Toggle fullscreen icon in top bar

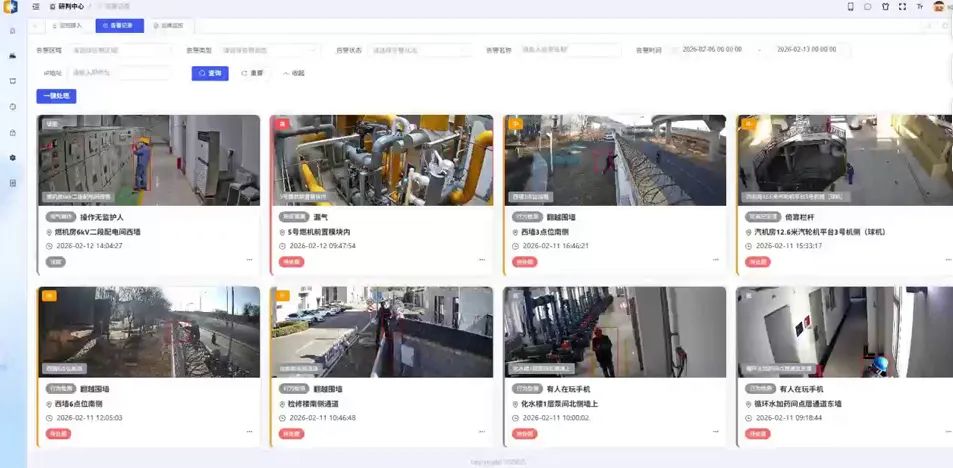pyautogui.click(x=903, y=7)
